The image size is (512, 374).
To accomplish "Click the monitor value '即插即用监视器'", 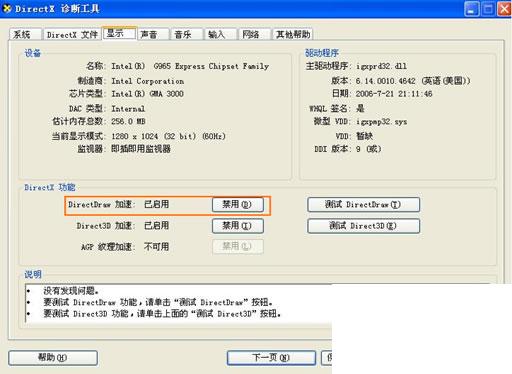I will click(x=141, y=149).
